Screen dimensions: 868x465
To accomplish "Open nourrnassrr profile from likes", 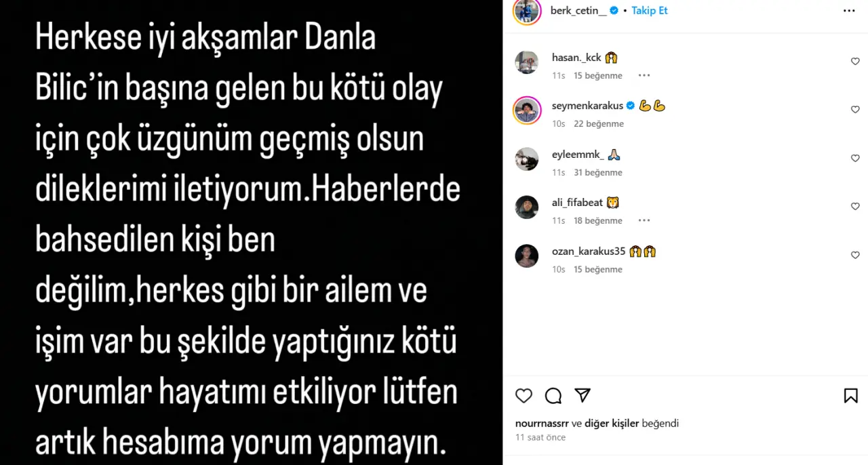I will 542,423.
